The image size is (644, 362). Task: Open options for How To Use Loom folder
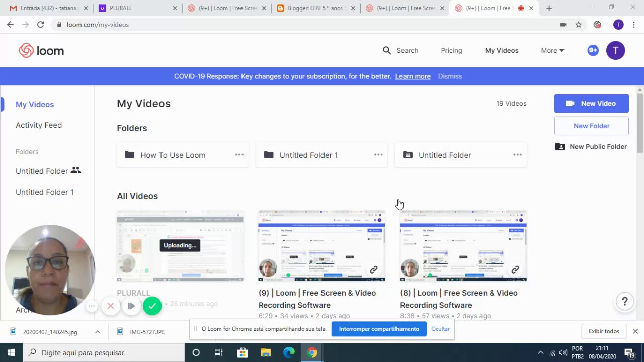click(239, 155)
